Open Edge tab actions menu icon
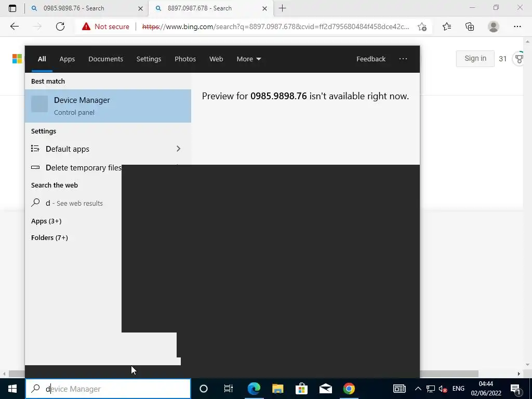532x399 pixels. pyautogui.click(x=12, y=8)
